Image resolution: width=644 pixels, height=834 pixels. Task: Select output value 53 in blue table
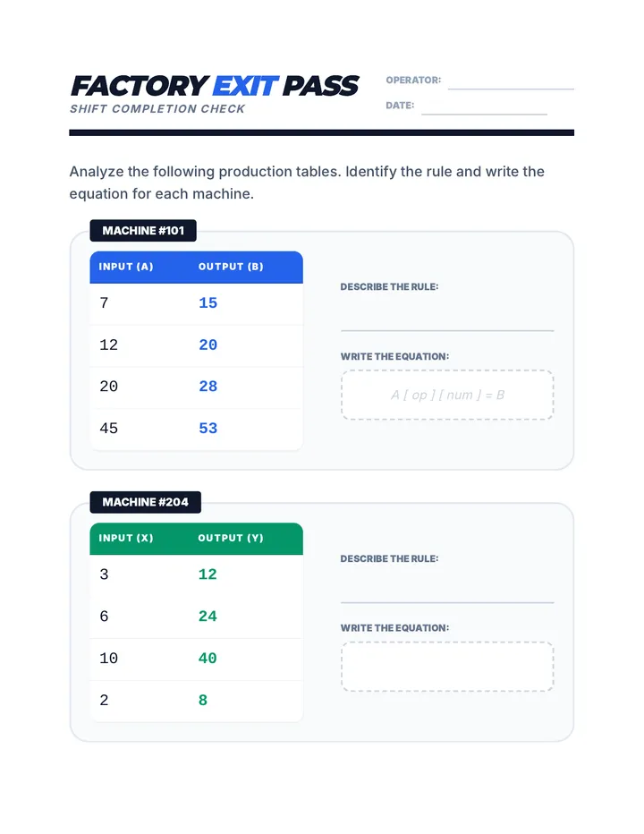208,428
